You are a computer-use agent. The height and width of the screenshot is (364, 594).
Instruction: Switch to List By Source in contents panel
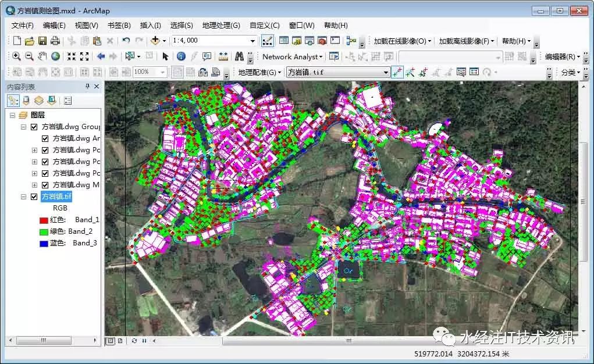click(x=25, y=100)
